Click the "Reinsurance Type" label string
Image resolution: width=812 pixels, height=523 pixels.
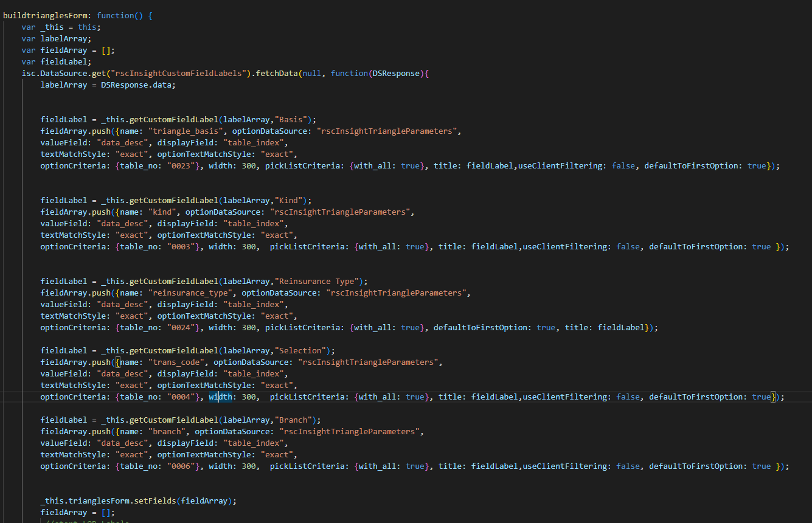pos(321,281)
